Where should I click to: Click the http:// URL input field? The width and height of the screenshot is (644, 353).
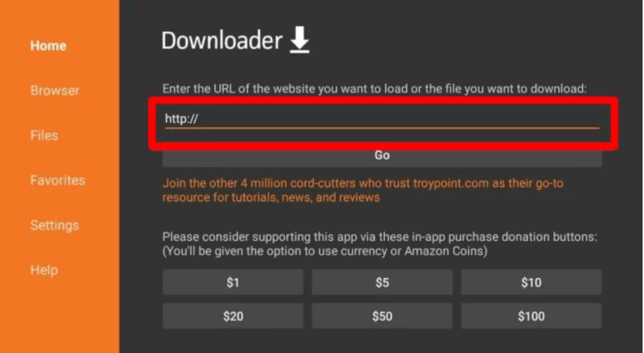[382, 119]
